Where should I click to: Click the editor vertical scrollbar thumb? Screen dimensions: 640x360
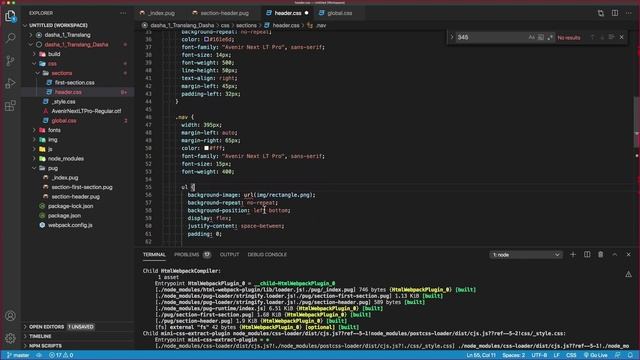(636, 122)
